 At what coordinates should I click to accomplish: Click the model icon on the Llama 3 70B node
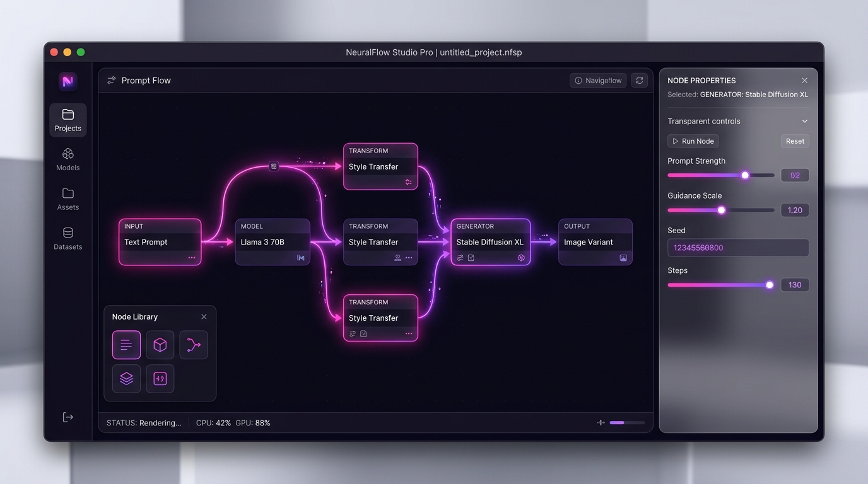[300, 258]
